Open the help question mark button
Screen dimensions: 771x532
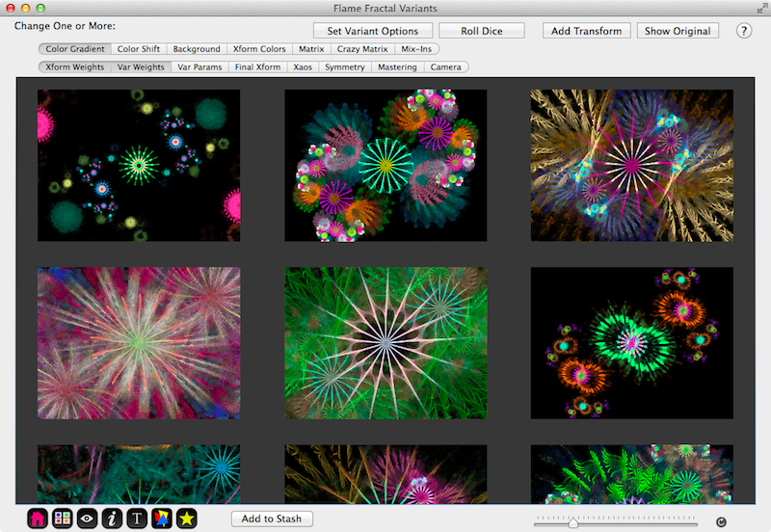(x=744, y=31)
